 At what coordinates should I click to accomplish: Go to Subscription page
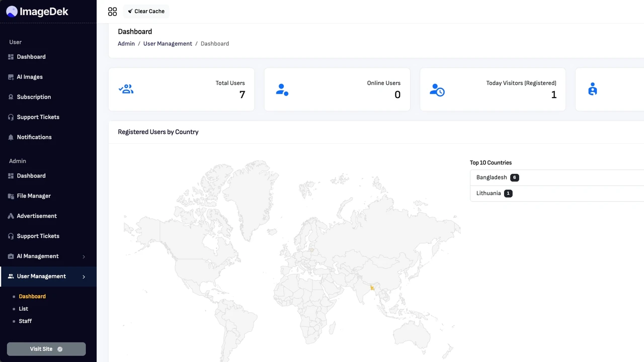pos(34,97)
